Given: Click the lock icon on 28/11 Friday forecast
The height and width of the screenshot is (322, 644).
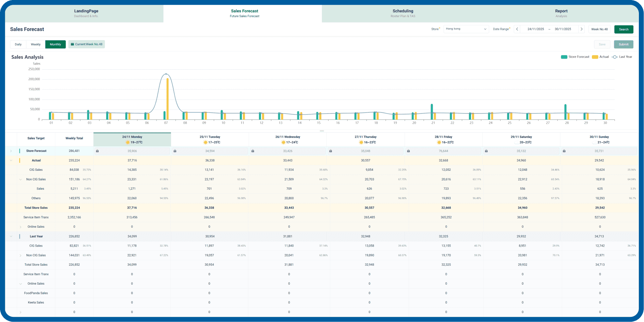Looking at the screenshot, I should click(x=408, y=151).
